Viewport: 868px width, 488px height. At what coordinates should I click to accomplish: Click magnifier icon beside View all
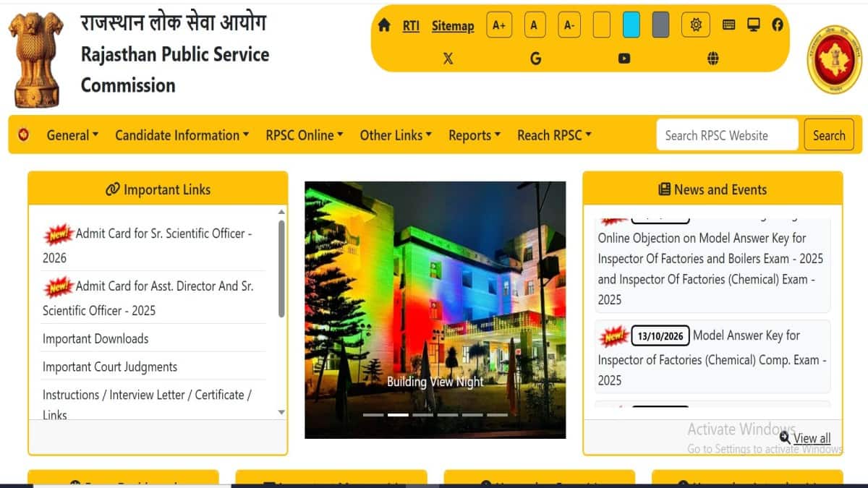(786, 437)
